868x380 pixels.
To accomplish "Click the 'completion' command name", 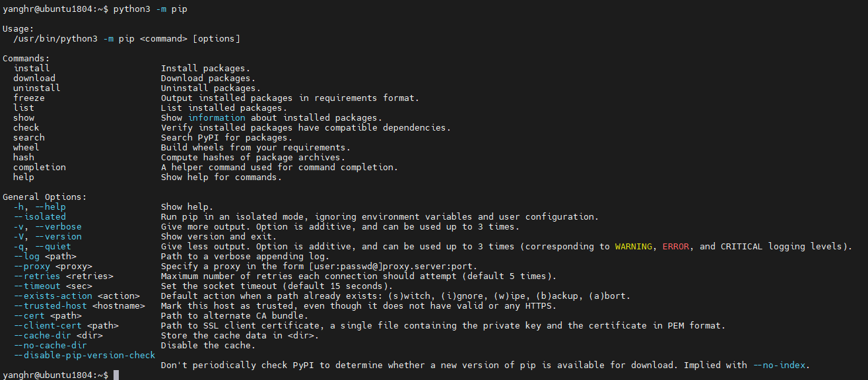I will pyautogui.click(x=40, y=167).
